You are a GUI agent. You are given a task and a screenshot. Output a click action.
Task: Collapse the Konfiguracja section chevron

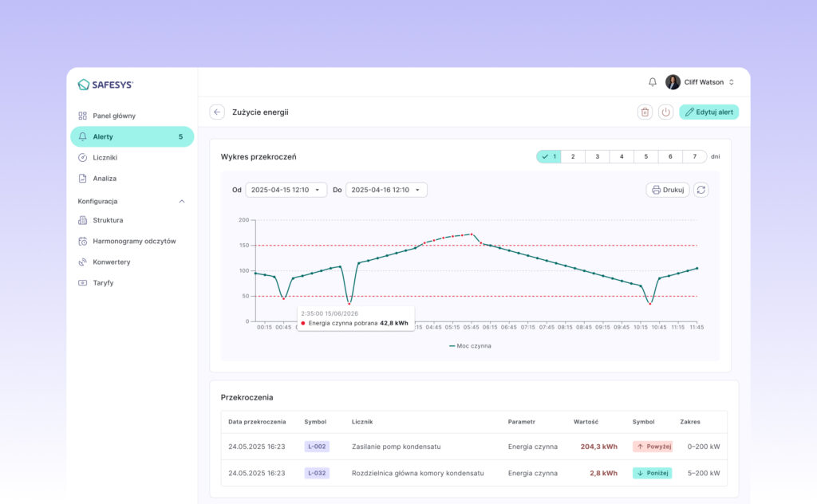point(182,202)
